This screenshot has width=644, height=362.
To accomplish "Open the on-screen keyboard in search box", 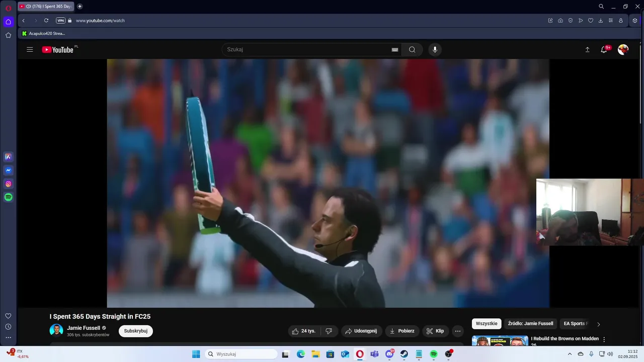I will coord(395,50).
